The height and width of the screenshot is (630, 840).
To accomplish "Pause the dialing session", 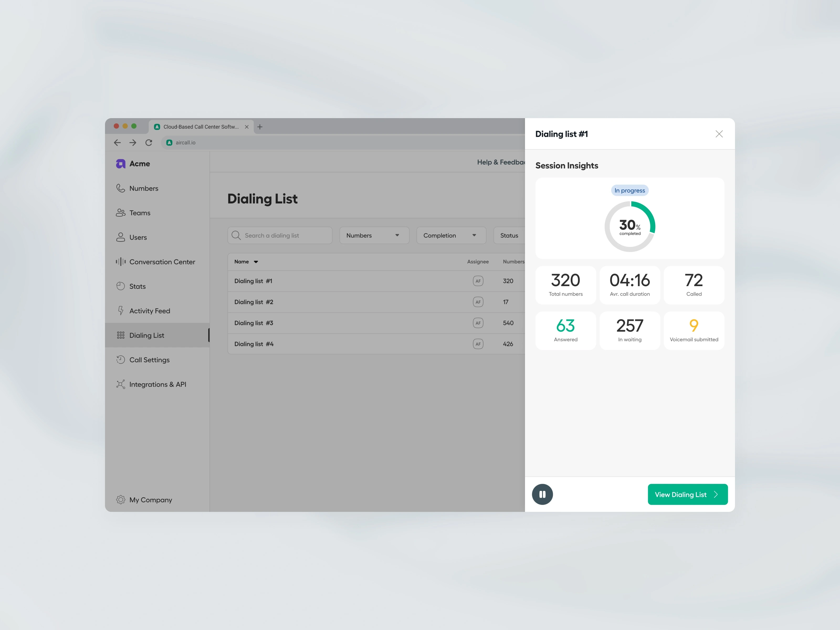I will [x=542, y=495].
